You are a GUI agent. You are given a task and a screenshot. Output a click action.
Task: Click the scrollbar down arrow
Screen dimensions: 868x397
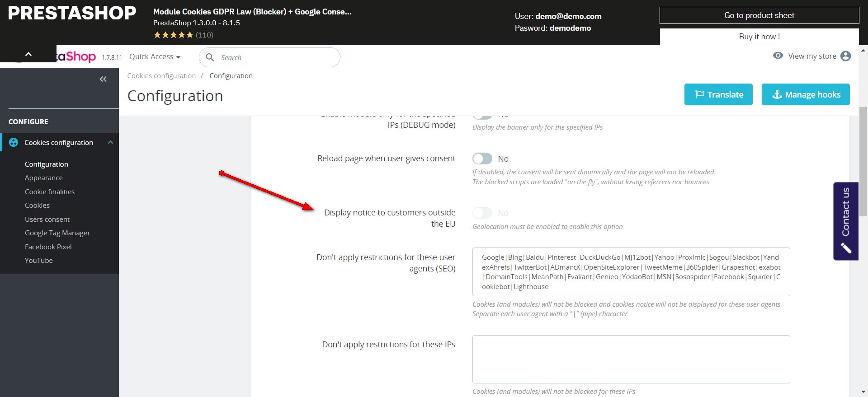[863, 392]
